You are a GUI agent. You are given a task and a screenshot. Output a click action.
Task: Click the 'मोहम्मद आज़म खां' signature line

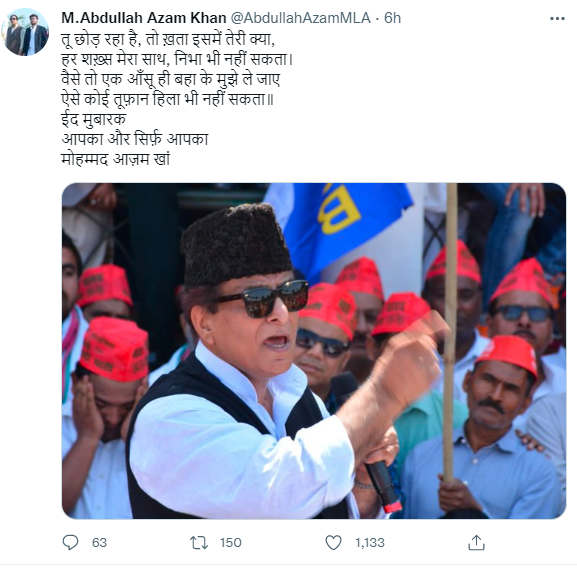pyautogui.click(x=116, y=159)
